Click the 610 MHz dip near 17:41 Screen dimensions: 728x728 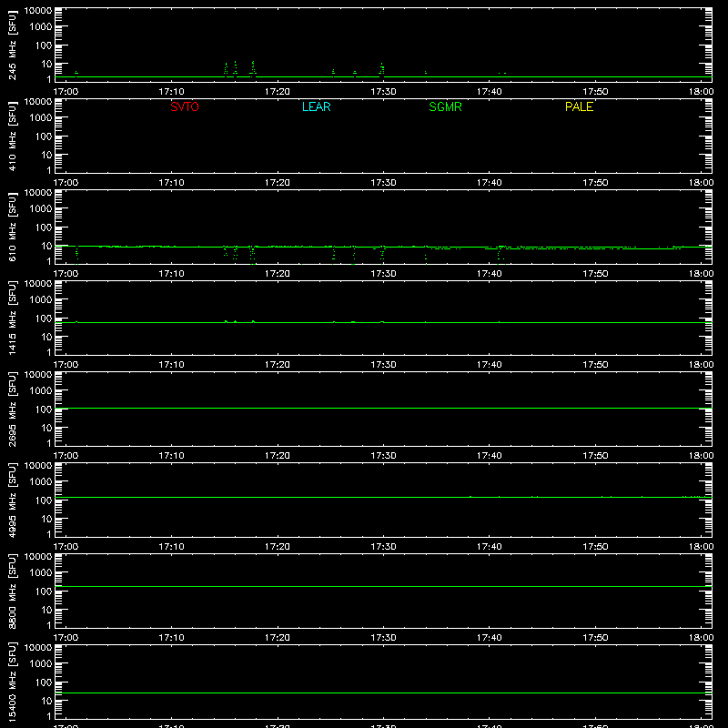[x=500, y=255]
